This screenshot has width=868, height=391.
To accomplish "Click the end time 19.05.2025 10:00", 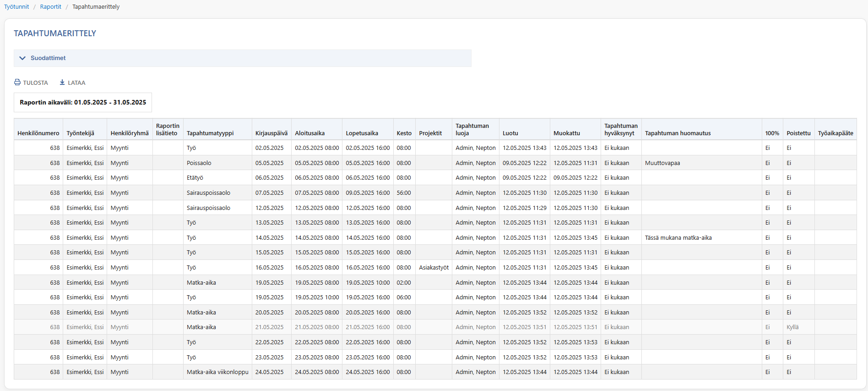I will (368, 283).
